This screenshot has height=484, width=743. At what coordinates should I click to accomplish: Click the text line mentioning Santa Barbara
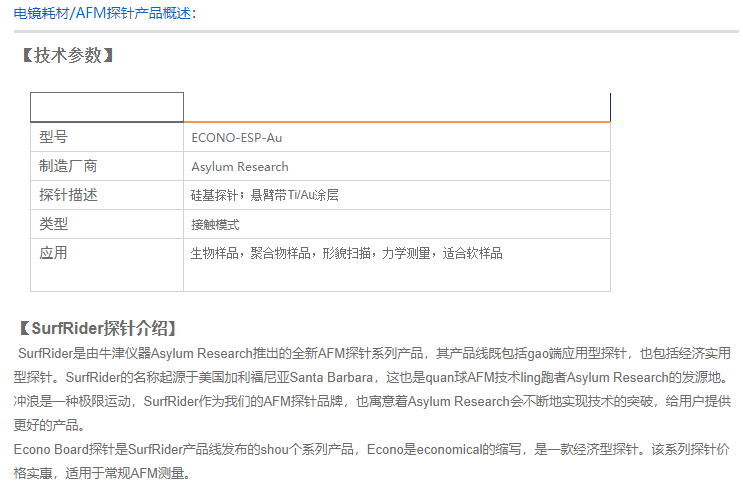click(374, 377)
